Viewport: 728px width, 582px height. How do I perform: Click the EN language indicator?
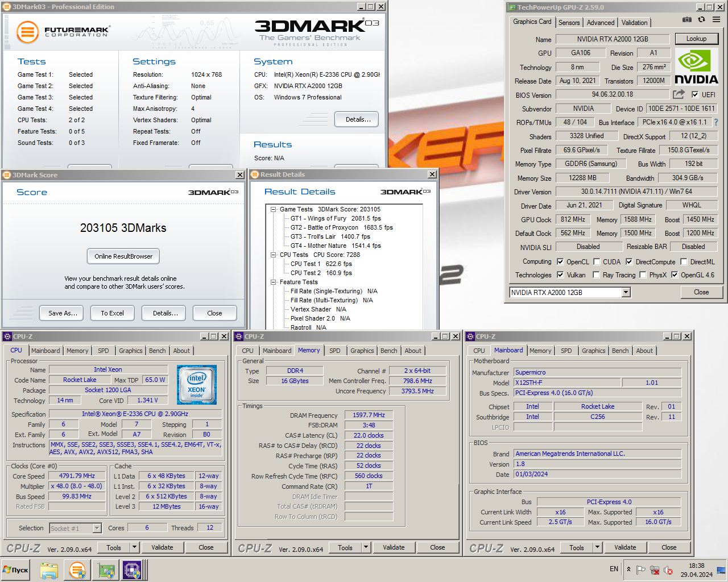pos(614,569)
